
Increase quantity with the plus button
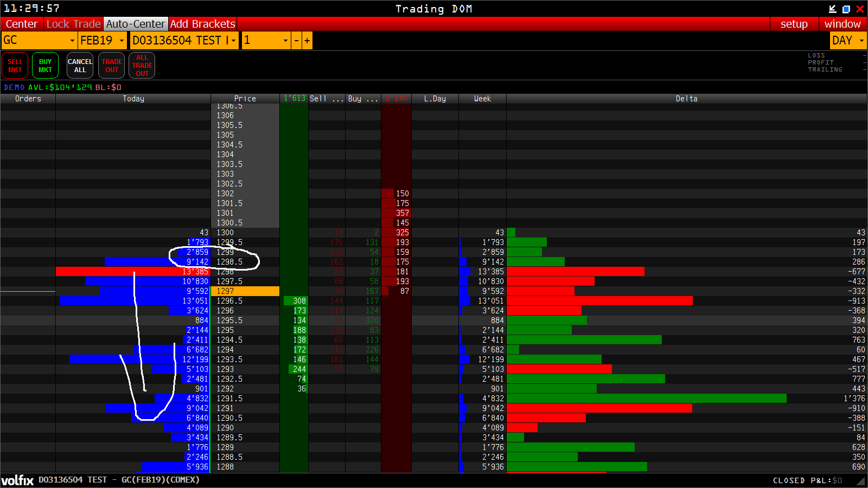point(307,41)
